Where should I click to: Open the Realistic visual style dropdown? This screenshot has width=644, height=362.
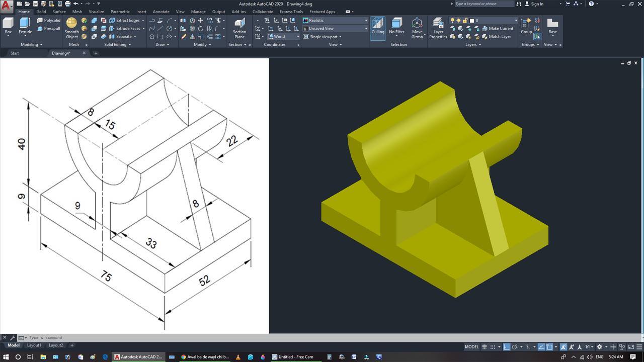point(336,21)
